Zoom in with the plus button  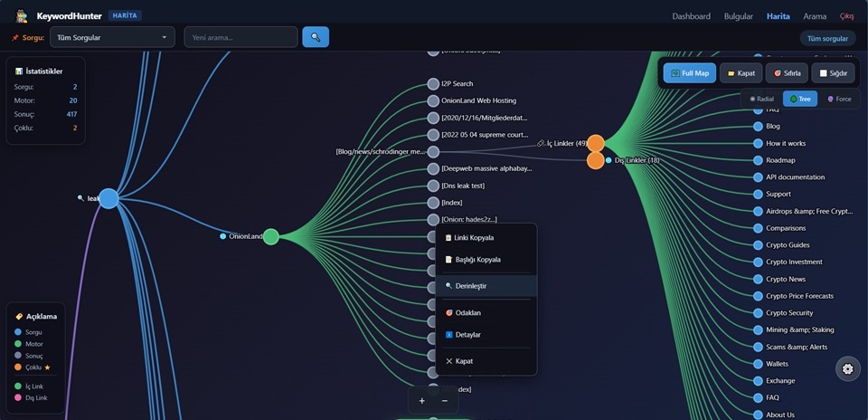tap(422, 401)
